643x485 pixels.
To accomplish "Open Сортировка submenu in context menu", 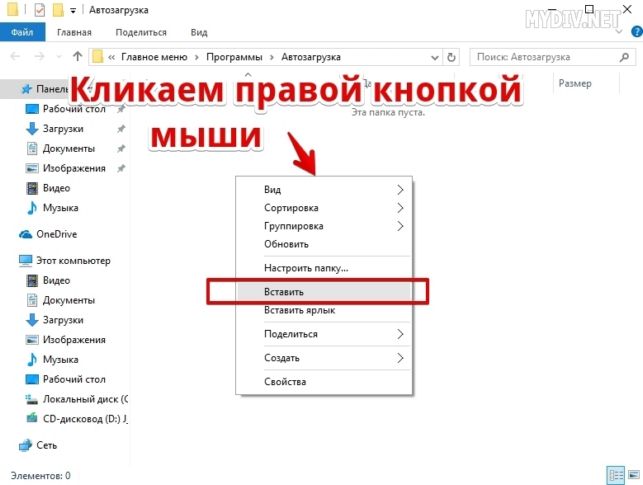I will click(x=324, y=208).
